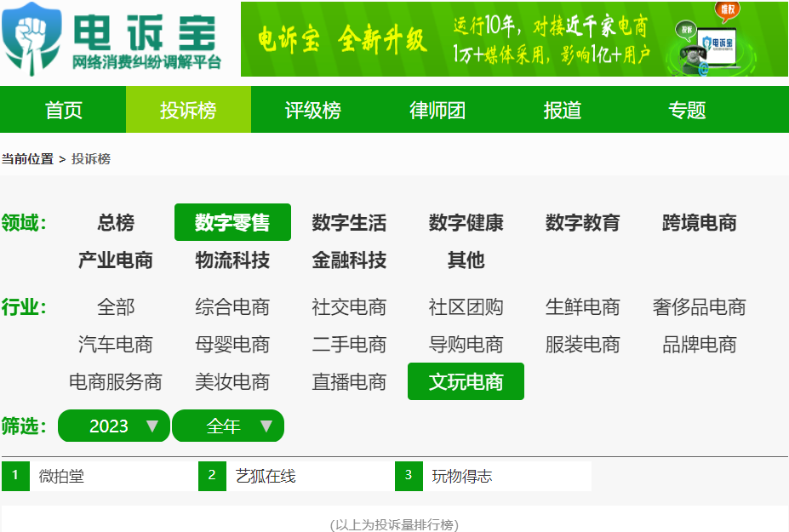Choose the 直播电商 industry
789x532 pixels.
click(x=349, y=382)
